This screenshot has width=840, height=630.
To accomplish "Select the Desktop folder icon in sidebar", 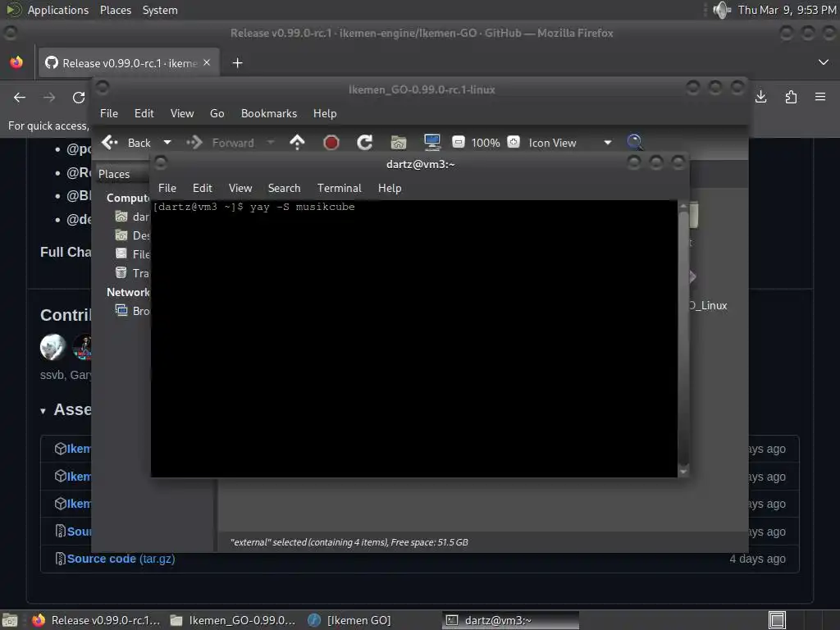I will pyautogui.click(x=121, y=235).
